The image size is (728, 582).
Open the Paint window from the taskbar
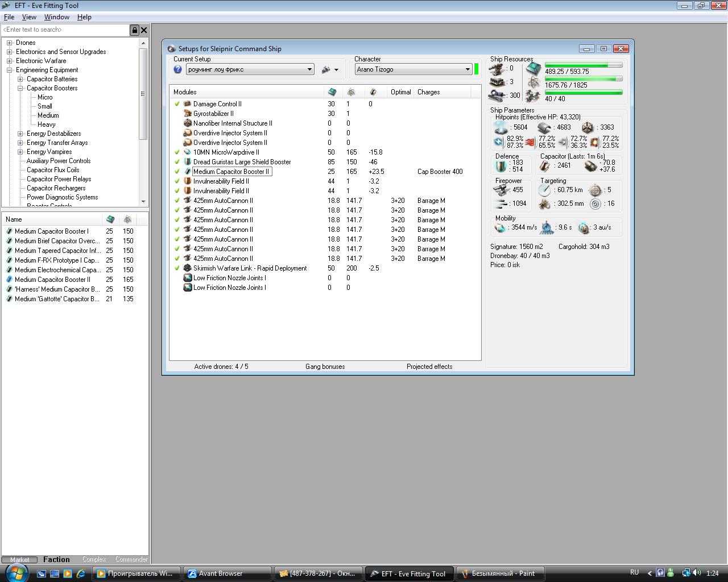pos(500,573)
